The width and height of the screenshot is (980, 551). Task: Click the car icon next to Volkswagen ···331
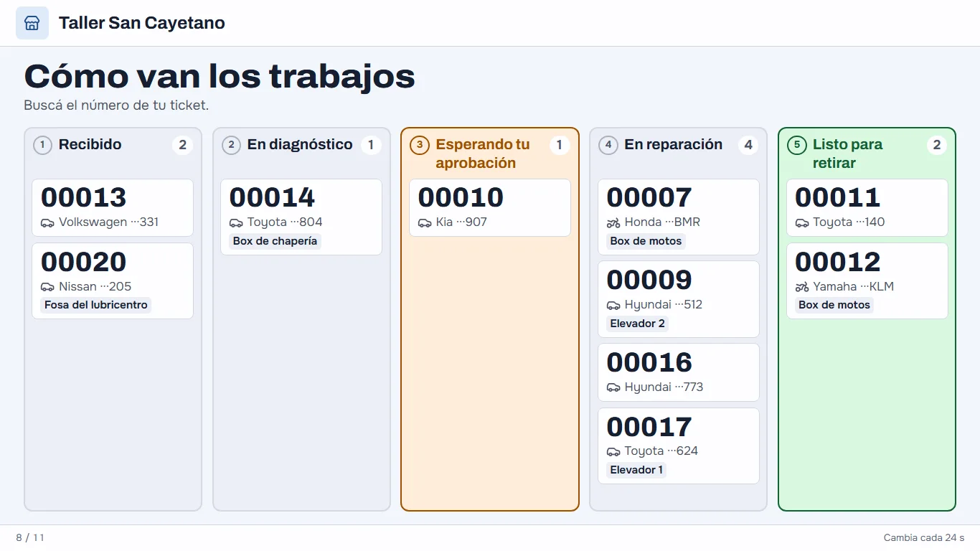[x=47, y=222]
